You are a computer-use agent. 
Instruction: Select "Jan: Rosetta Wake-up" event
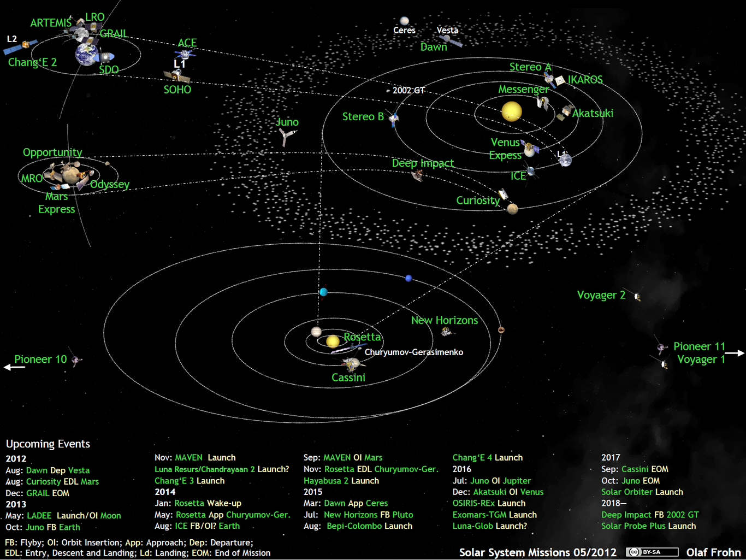click(198, 503)
